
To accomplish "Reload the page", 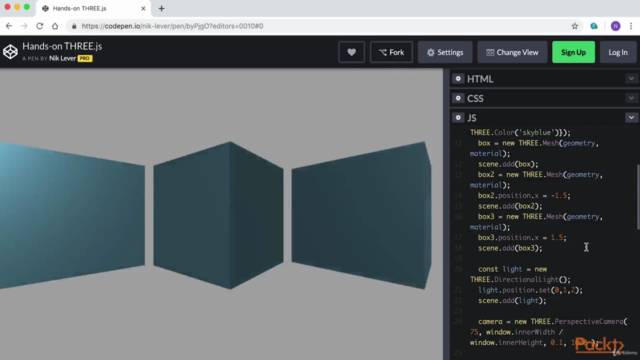I will tap(40, 26).
